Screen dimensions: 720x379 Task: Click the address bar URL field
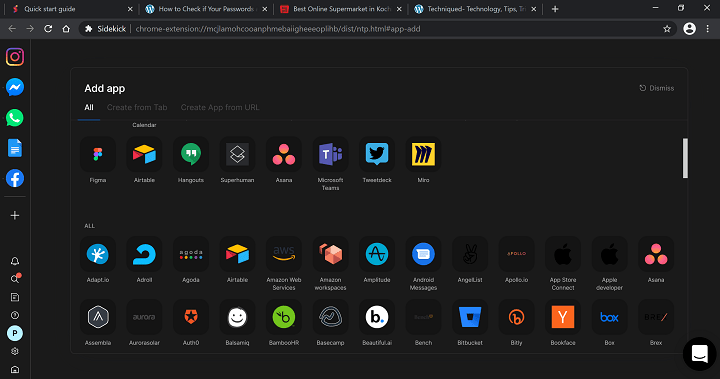pyautogui.click(x=377, y=29)
